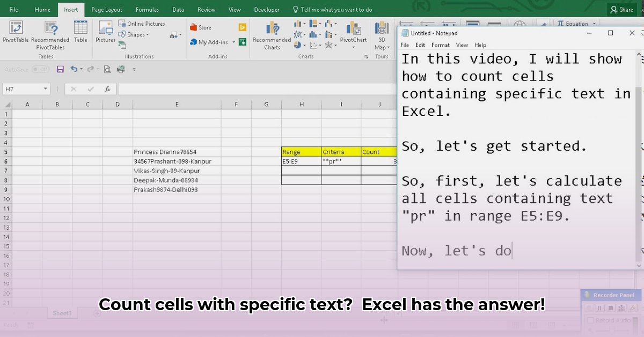The width and height of the screenshot is (644, 337).
Task: Pause recording in the Recorder Panel
Action: point(599,308)
